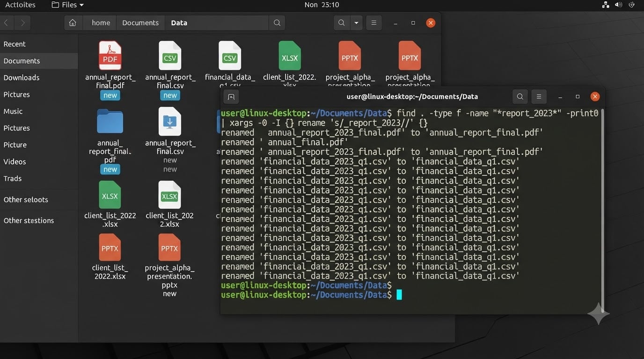Screen dimensions: 644x359
Task: Select annual_report_final.csv with download arrow icon
Action: click(x=170, y=122)
